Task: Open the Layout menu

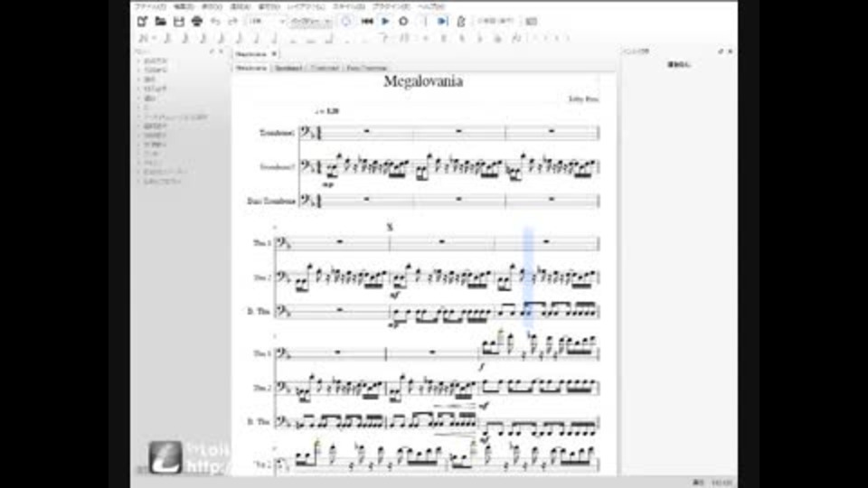Action: 307,6
